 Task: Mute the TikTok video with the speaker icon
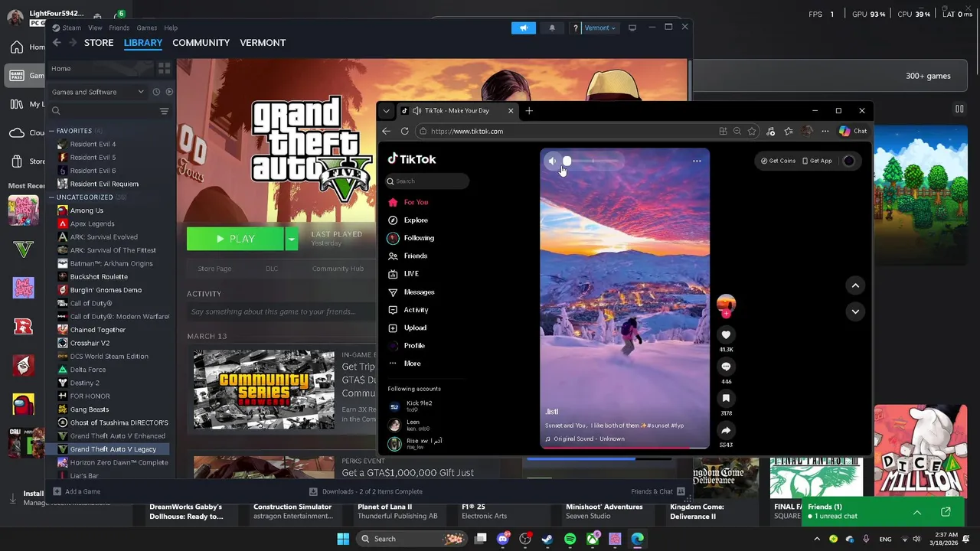pos(552,161)
